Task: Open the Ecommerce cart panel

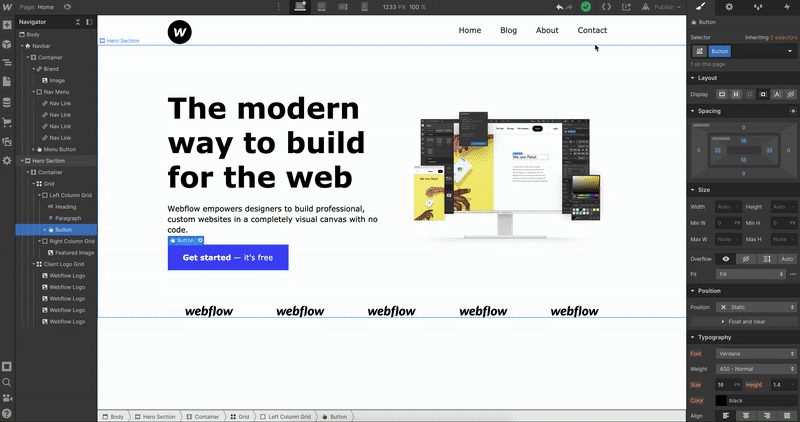Action: pyautogui.click(x=7, y=122)
